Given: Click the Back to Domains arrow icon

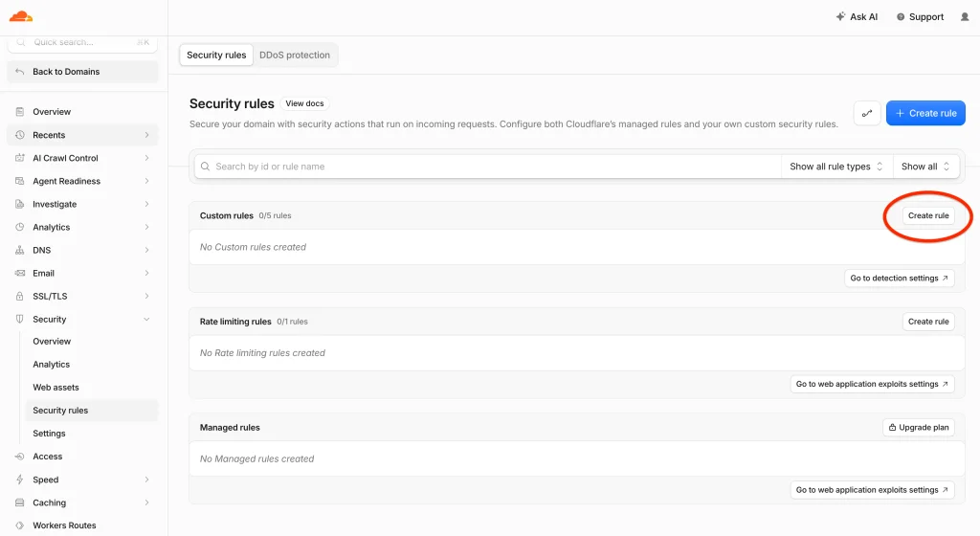Looking at the screenshot, I should (20, 72).
